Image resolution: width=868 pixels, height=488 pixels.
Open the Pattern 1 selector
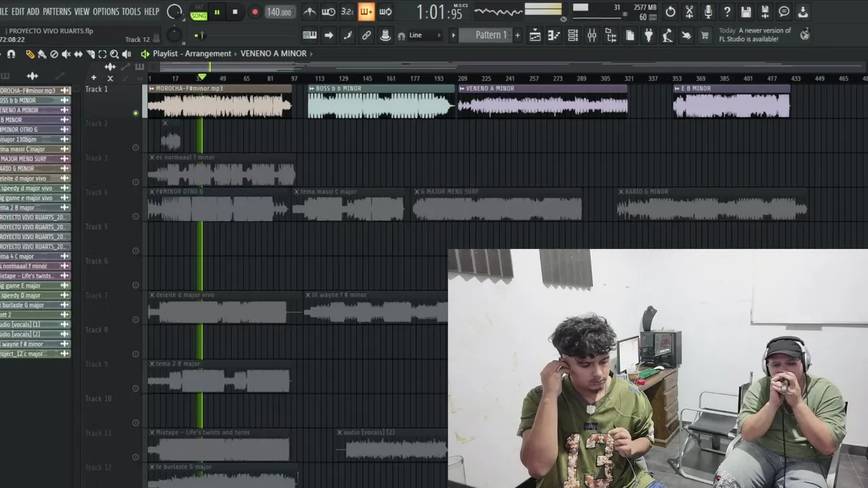[x=486, y=35]
